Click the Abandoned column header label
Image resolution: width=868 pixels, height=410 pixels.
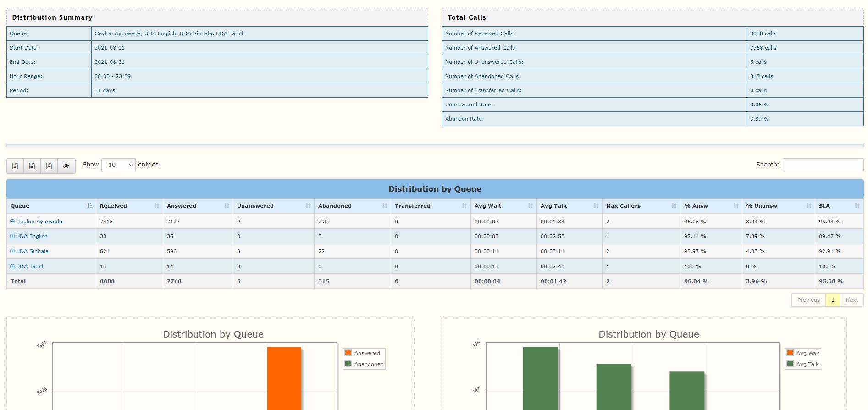pyautogui.click(x=335, y=206)
